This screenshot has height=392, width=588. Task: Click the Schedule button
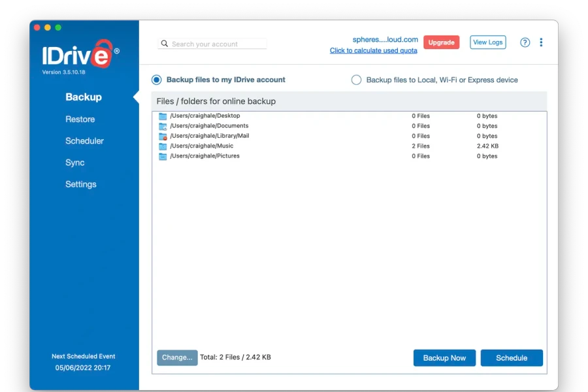(512, 358)
